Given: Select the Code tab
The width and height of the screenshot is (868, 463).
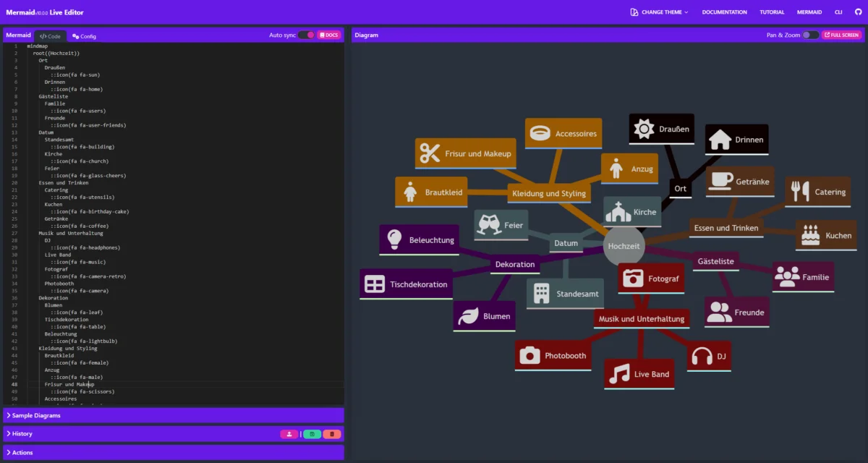Looking at the screenshot, I should [50, 36].
